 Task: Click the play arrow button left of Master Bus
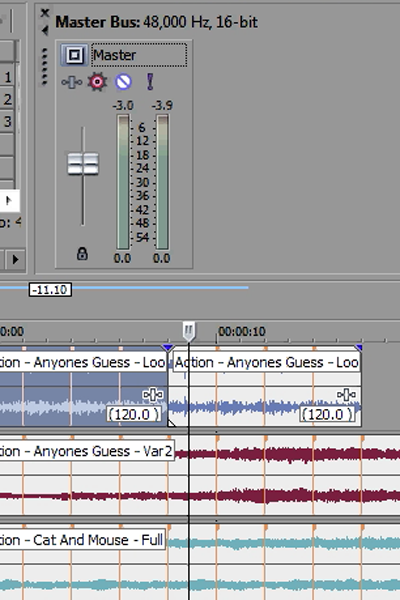(x=15, y=259)
